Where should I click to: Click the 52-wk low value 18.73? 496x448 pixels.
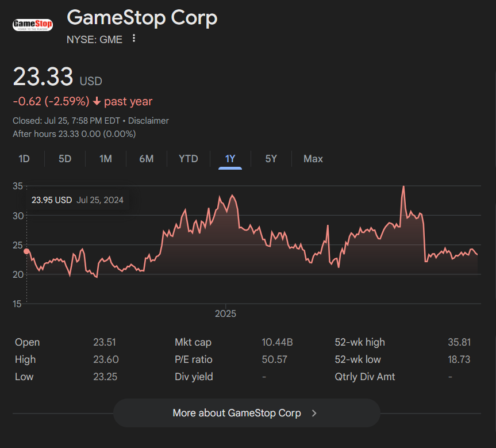point(459,359)
